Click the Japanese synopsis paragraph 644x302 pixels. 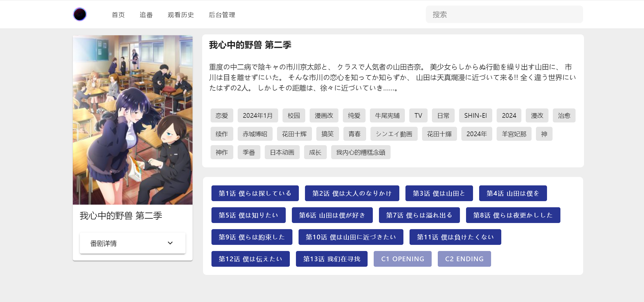tap(392, 78)
